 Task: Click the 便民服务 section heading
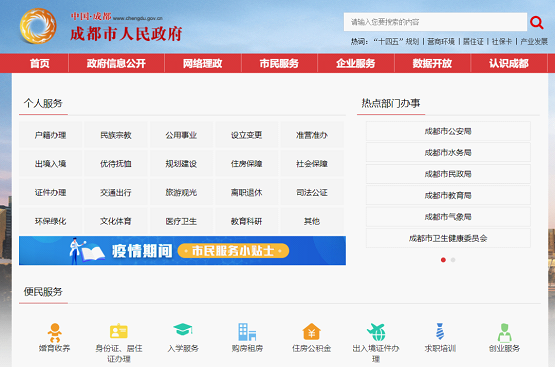coord(43,292)
